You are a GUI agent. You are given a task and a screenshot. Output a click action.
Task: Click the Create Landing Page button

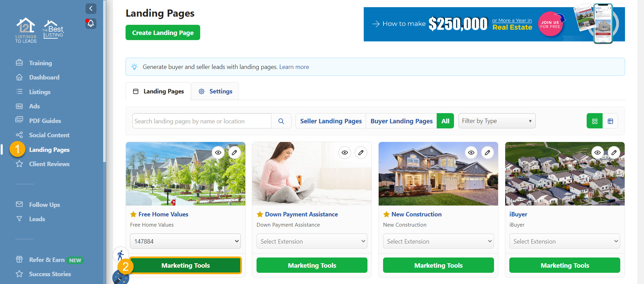163,33
